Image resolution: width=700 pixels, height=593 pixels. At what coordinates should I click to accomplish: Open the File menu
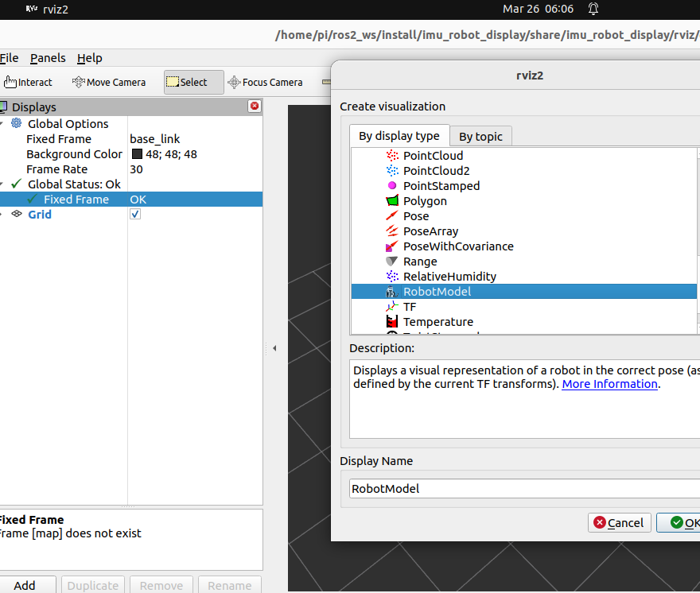click(10, 58)
